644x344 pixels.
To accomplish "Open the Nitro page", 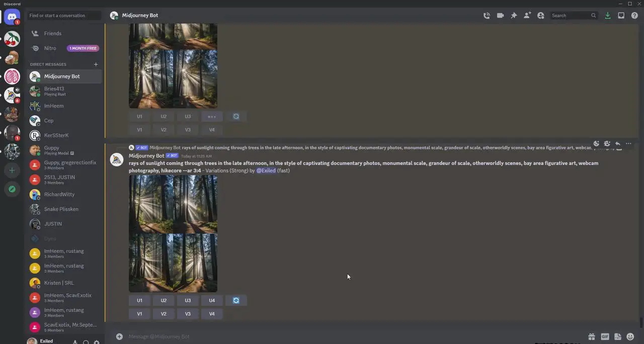I will (65, 48).
